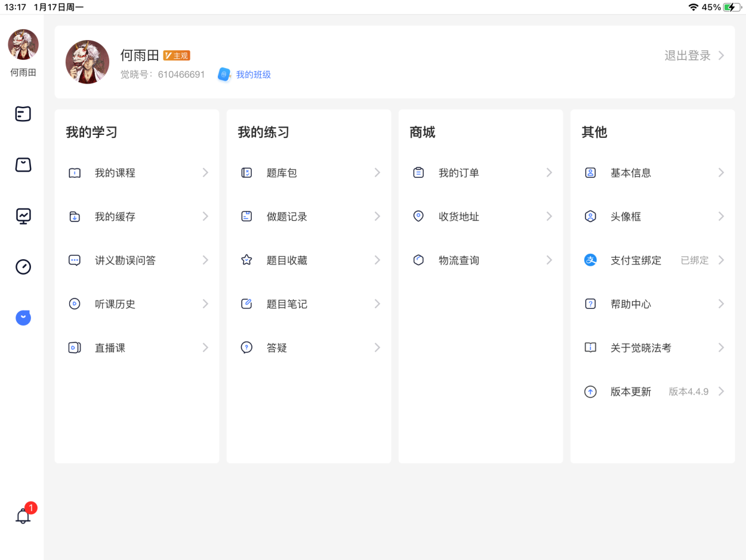Click the blue Alipay icon

tap(590, 260)
